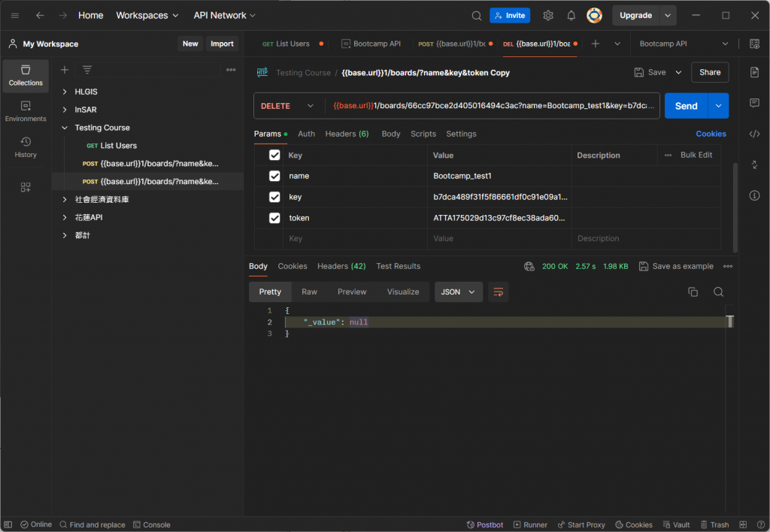Viewport: 770px width, 532px height.
Task: Open collections panel three-dot options
Action: [231, 70]
